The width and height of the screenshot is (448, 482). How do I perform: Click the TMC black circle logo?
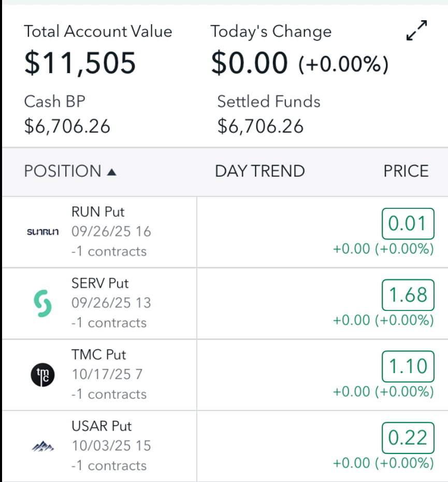42,375
